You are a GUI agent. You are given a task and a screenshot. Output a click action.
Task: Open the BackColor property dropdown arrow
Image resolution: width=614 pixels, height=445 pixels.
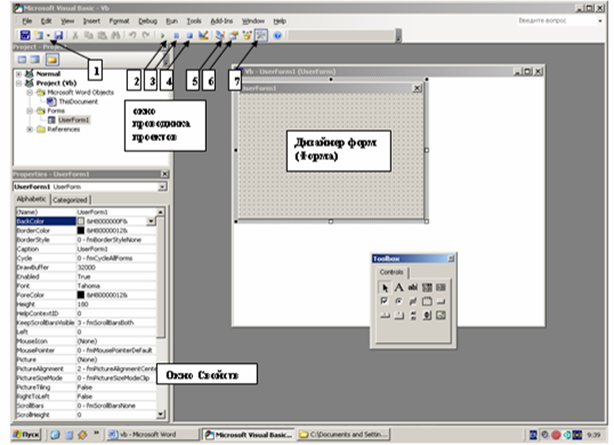(x=150, y=220)
